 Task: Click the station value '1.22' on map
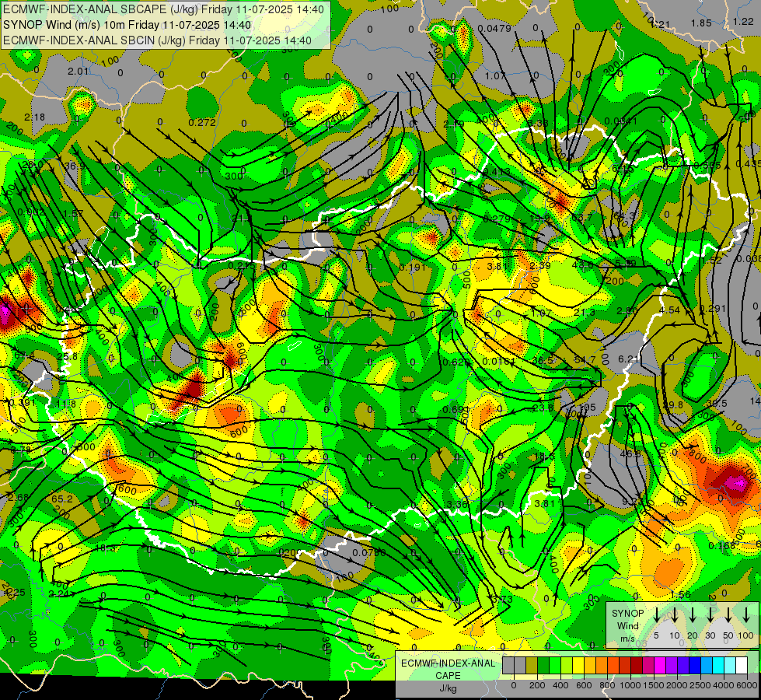(x=743, y=21)
